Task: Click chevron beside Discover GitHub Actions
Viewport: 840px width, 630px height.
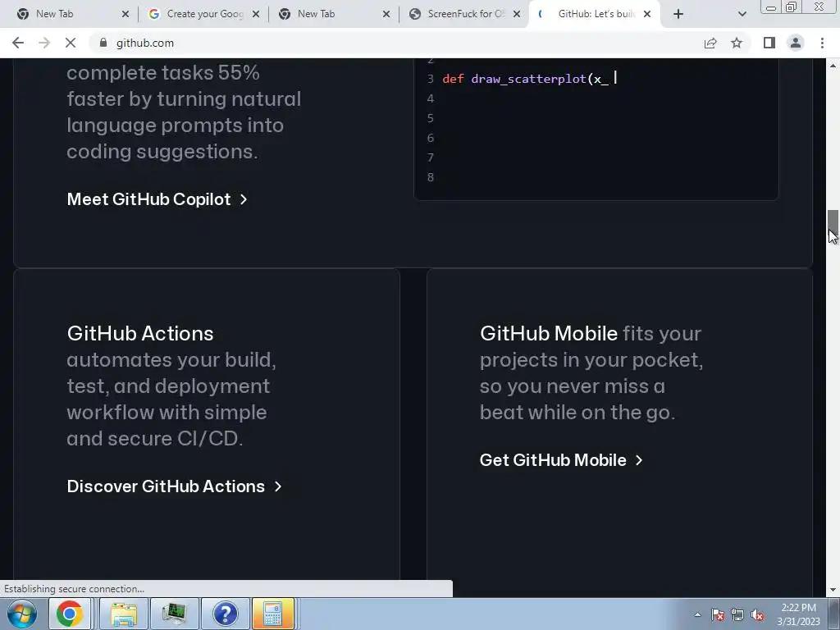Action: point(277,486)
